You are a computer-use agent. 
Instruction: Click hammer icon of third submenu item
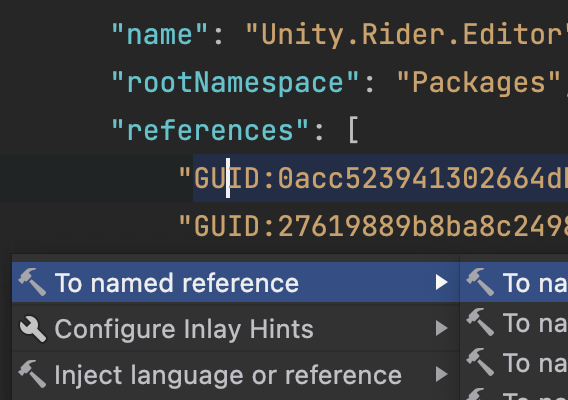point(480,362)
